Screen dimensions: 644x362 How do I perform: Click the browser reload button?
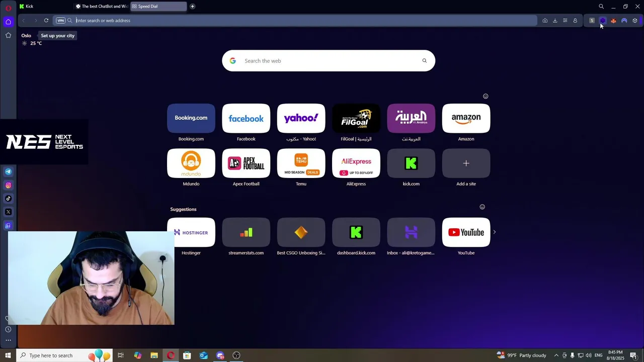pos(46,21)
